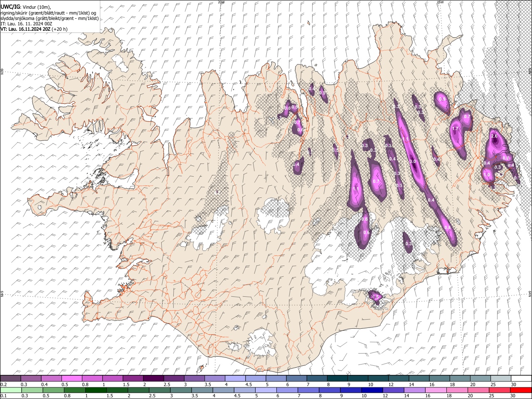
Task: Click the pale green bottom-row swatch starting at 0.1
Action: 11,390
